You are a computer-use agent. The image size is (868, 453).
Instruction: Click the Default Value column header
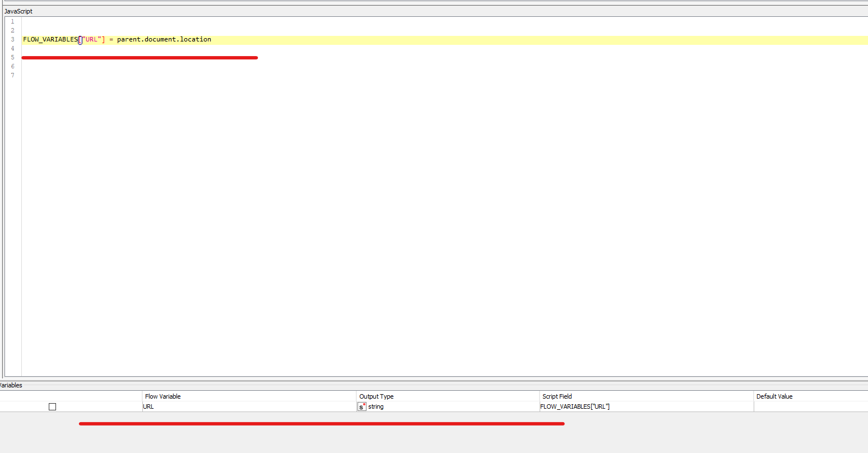click(774, 396)
